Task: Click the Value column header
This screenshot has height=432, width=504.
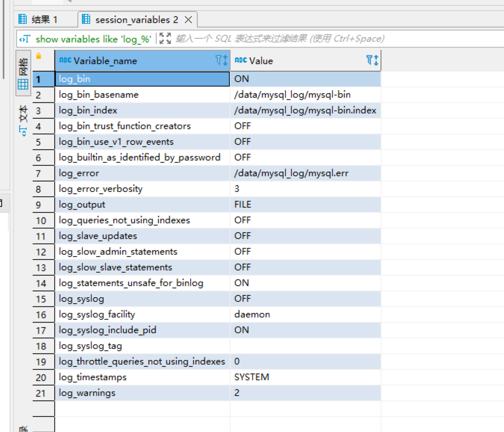Action: click(x=305, y=61)
